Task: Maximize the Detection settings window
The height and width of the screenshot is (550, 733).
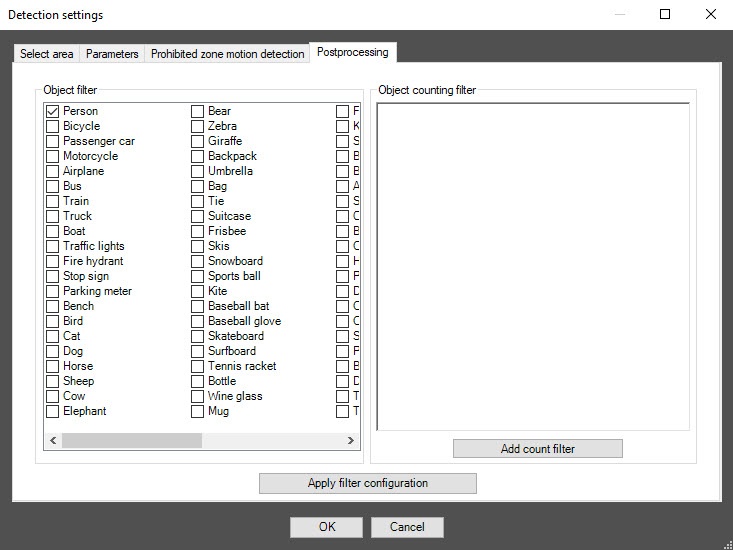Action: point(665,14)
